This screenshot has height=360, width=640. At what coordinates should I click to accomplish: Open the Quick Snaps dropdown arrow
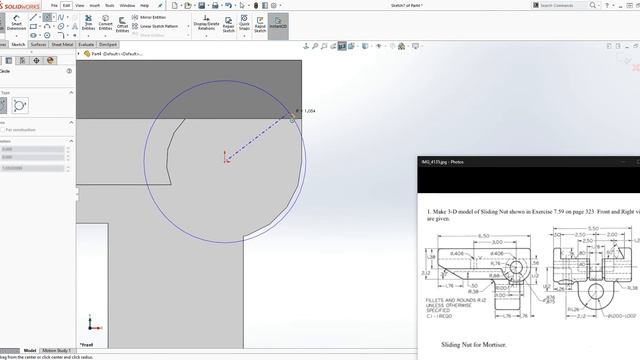[x=244, y=36]
